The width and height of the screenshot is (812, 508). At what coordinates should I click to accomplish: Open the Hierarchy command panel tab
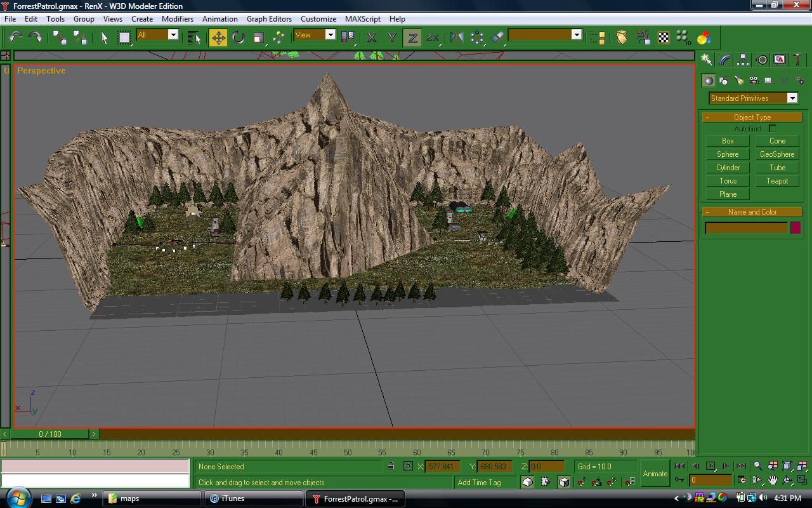pos(743,60)
